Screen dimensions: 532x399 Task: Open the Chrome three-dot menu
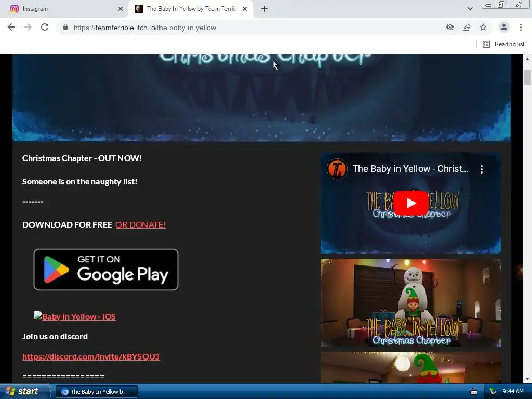[521, 27]
